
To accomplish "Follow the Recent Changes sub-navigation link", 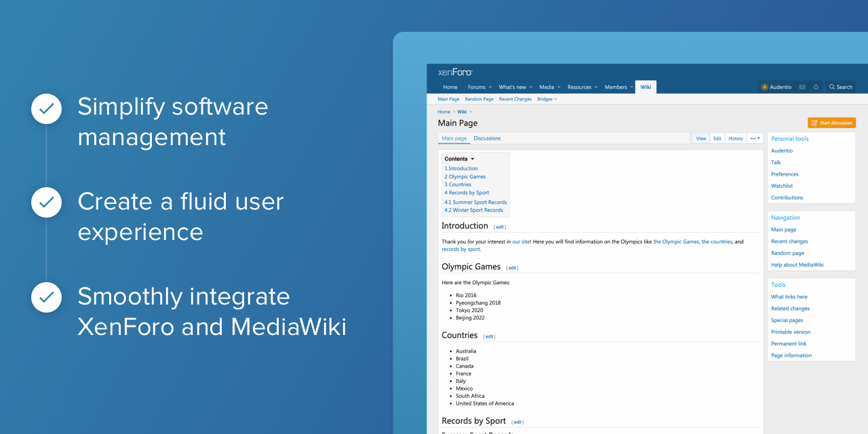I will pyautogui.click(x=515, y=99).
